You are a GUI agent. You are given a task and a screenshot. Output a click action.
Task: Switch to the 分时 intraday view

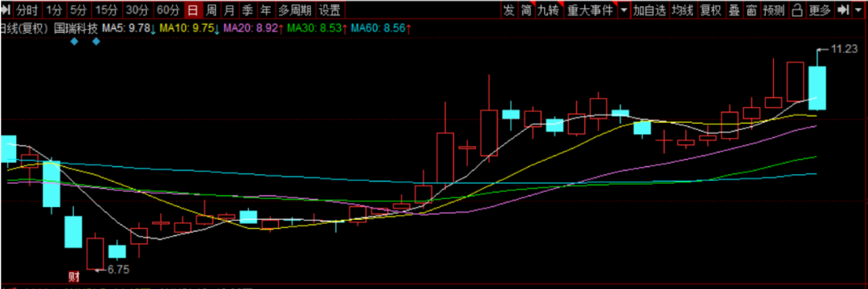(28, 10)
